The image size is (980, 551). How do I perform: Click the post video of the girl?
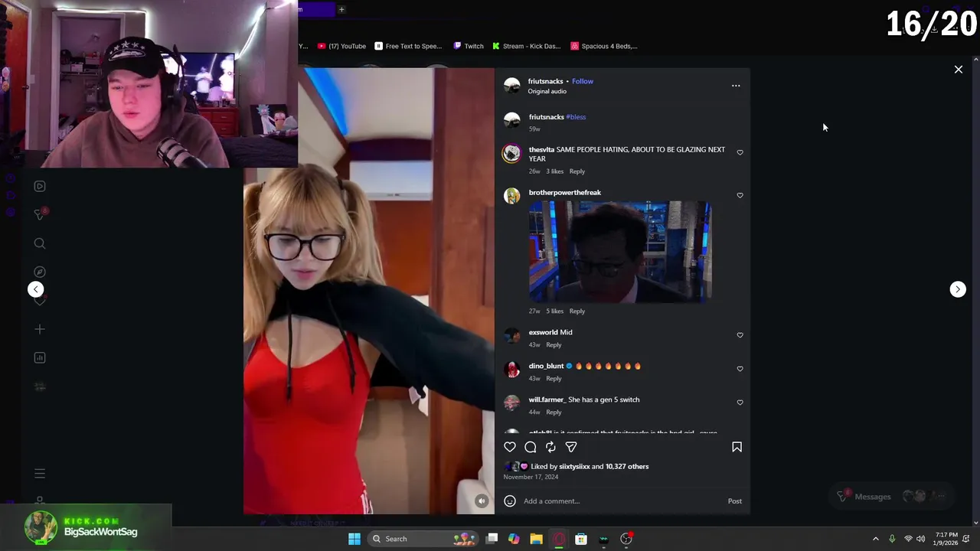369,291
